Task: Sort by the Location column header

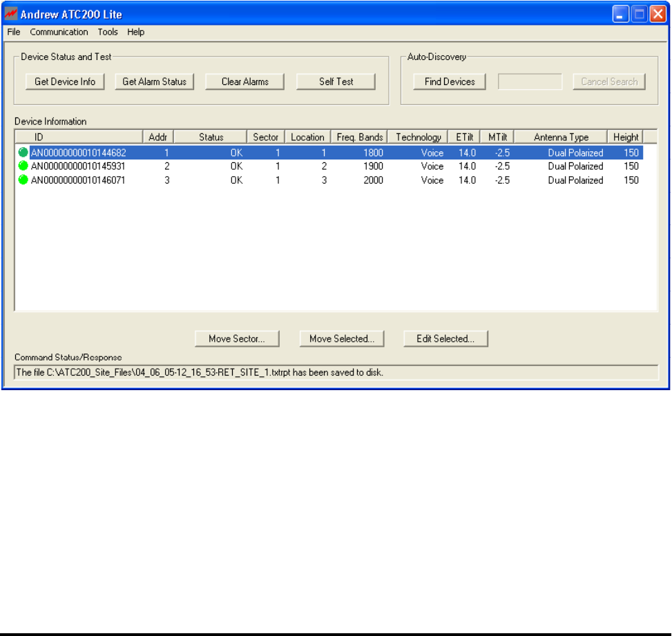Action: coord(308,137)
